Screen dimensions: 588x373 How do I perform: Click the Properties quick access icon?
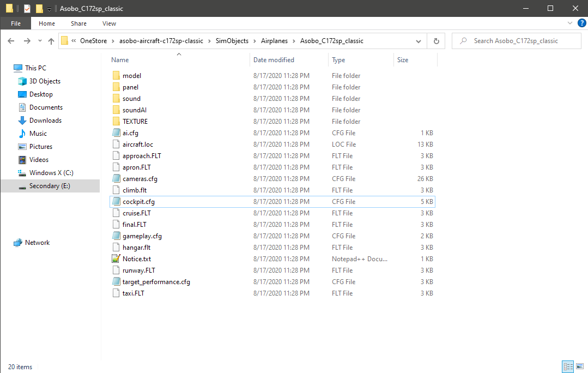coord(27,8)
